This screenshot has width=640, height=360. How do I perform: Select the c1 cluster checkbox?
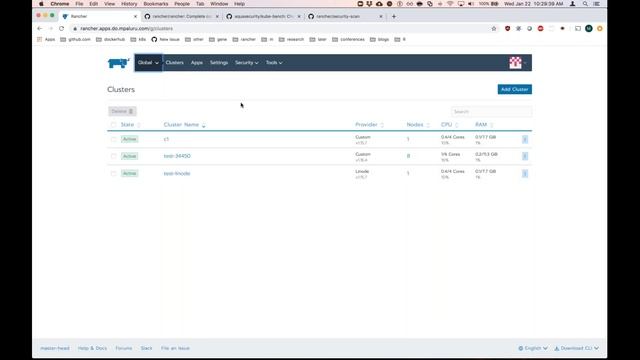click(113, 139)
